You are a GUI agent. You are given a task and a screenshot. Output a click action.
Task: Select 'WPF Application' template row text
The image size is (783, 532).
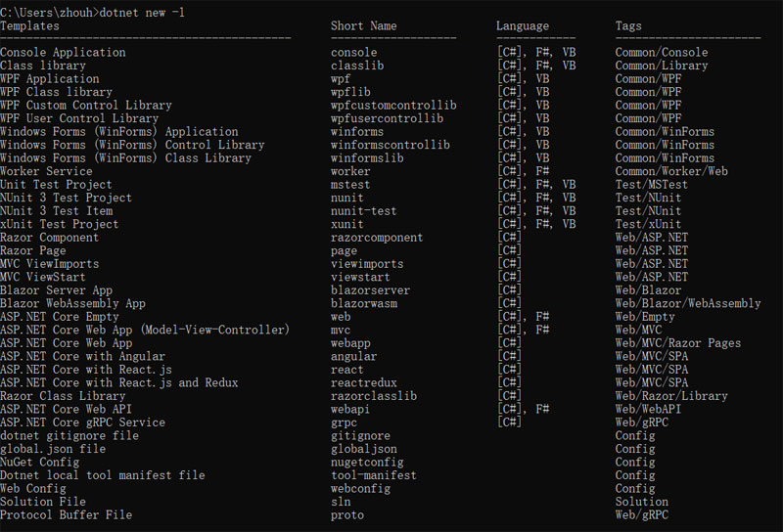[x=50, y=79]
